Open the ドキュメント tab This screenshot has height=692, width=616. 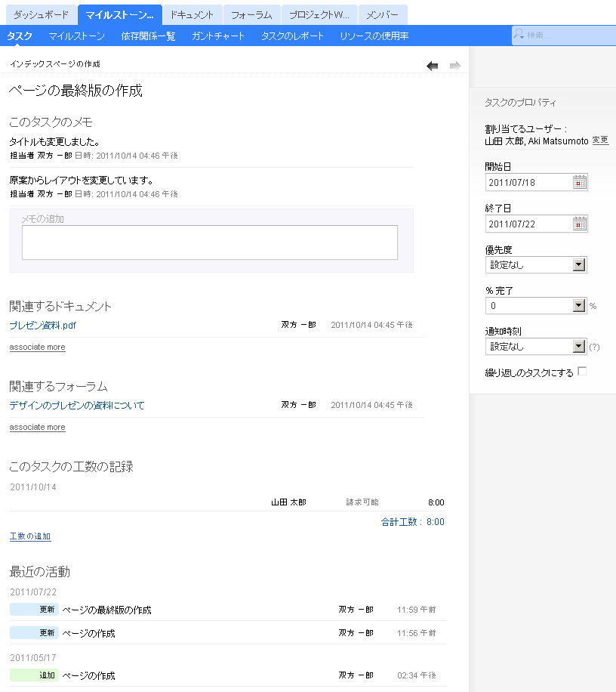192,15
